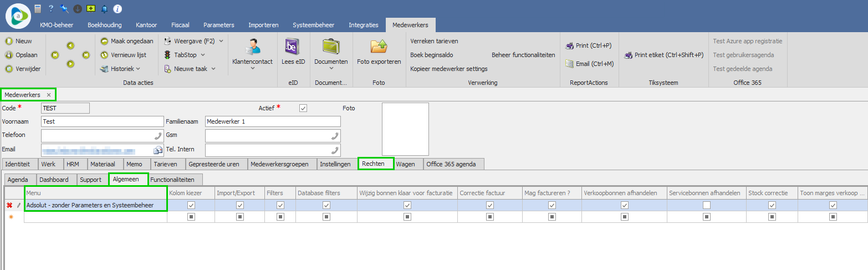
Task: Click the green screen-with-plus icon
Action: pos(91,9)
